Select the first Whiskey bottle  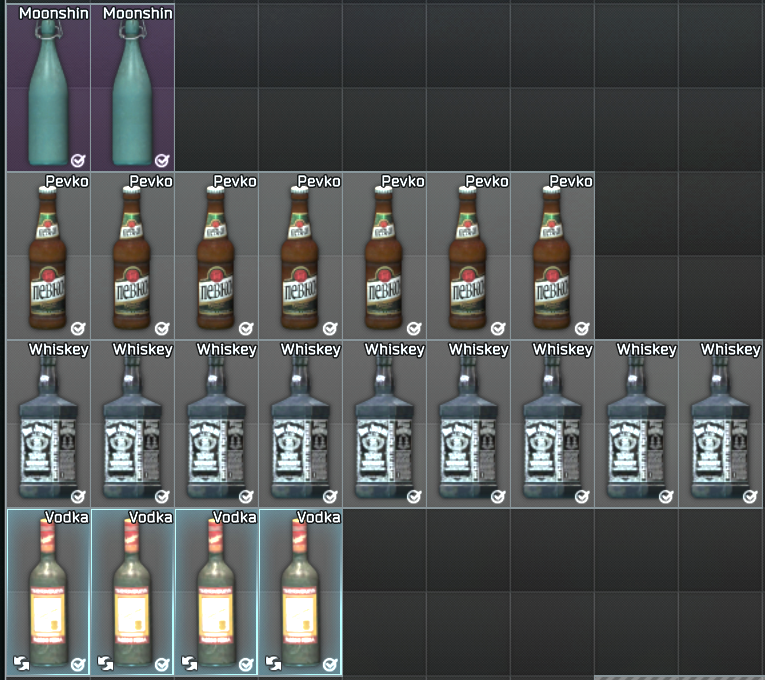(x=48, y=423)
